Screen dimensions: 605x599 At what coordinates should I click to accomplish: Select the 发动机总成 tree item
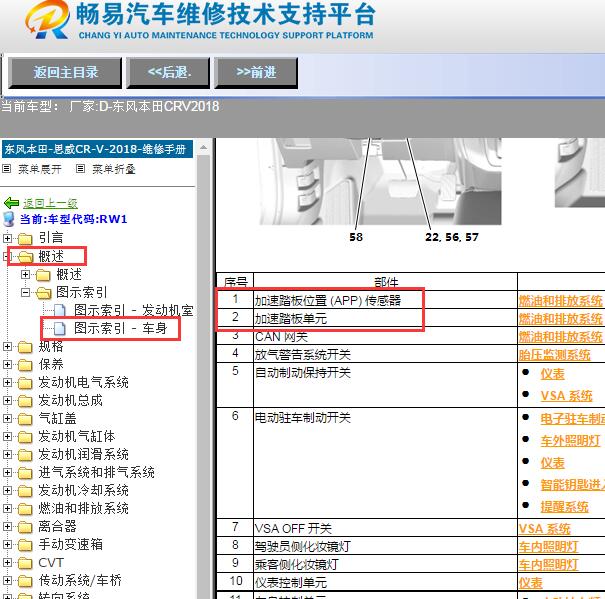tap(70, 400)
